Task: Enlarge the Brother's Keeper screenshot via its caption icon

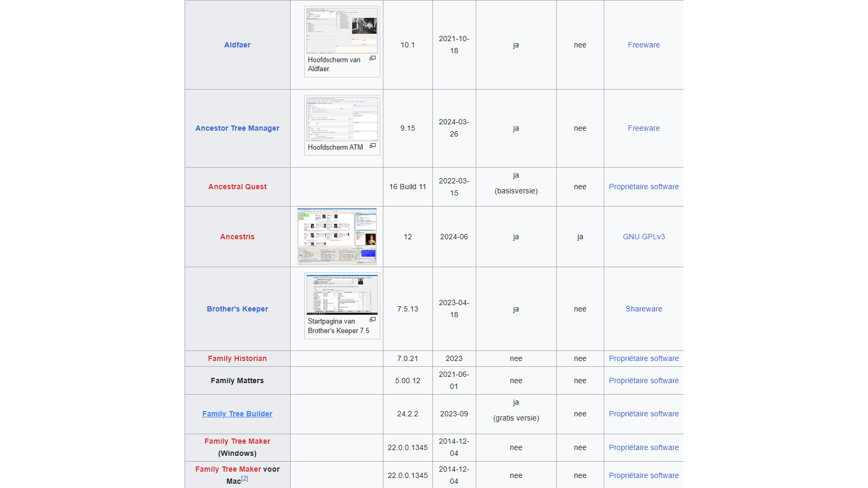Action: click(373, 319)
